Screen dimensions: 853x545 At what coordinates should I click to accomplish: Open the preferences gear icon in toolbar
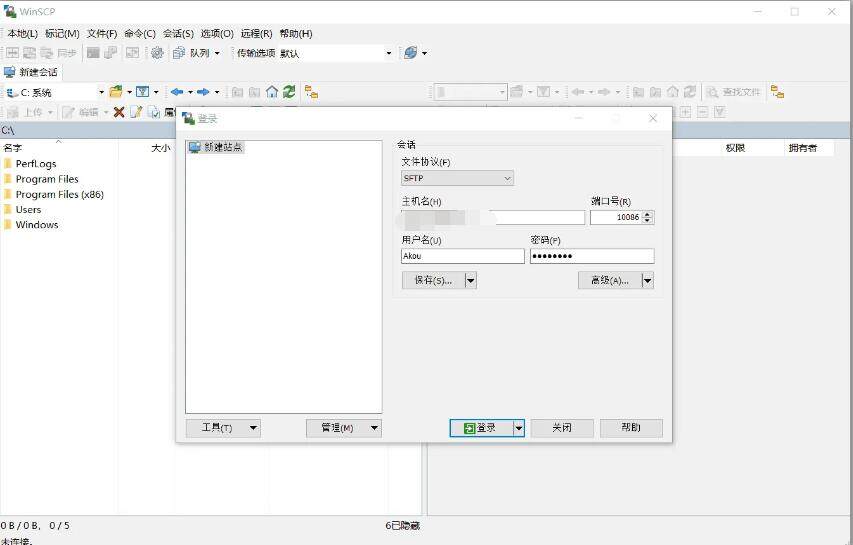point(157,53)
